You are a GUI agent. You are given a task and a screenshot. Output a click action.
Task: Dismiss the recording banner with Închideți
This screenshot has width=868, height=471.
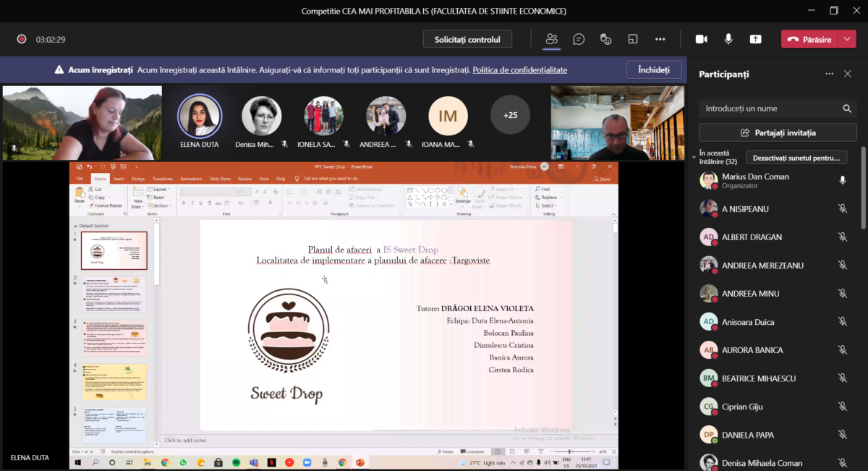point(653,70)
